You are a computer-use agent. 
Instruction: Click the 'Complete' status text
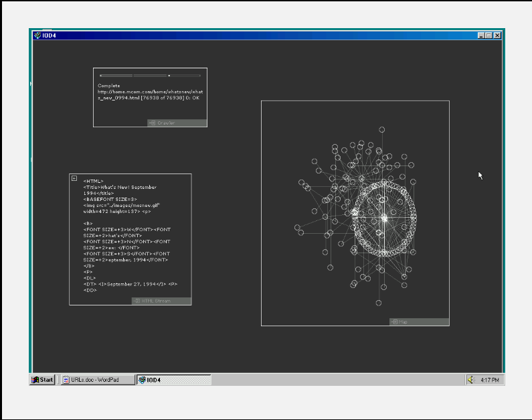tap(109, 86)
